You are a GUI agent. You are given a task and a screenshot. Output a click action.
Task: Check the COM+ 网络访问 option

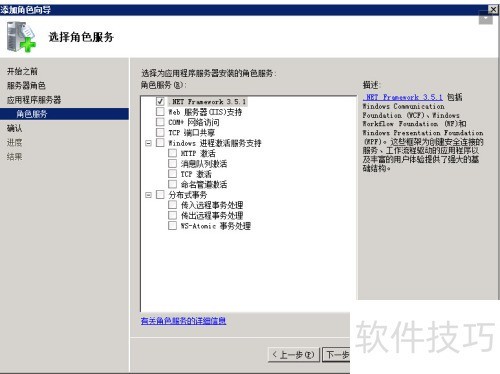point(160,122)
